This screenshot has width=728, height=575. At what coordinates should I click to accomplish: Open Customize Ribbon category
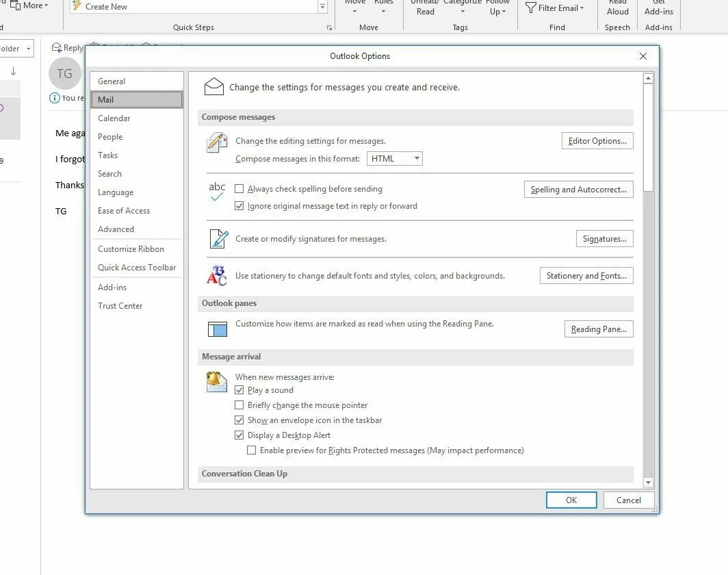[137, 249]
